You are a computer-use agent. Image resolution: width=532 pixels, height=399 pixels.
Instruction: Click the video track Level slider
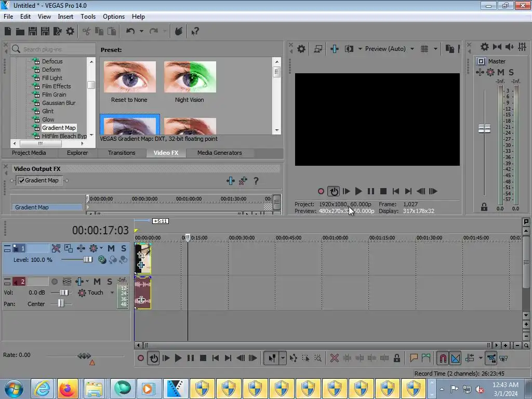click(x=87, y=260)
